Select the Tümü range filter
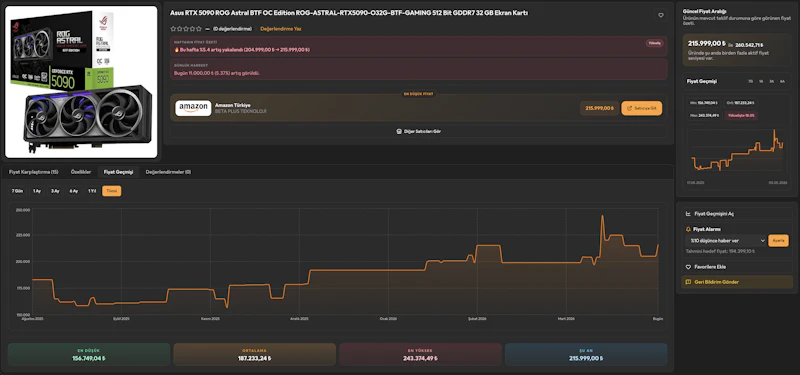This screenshot has width=800, height=375. click(112, 191)
